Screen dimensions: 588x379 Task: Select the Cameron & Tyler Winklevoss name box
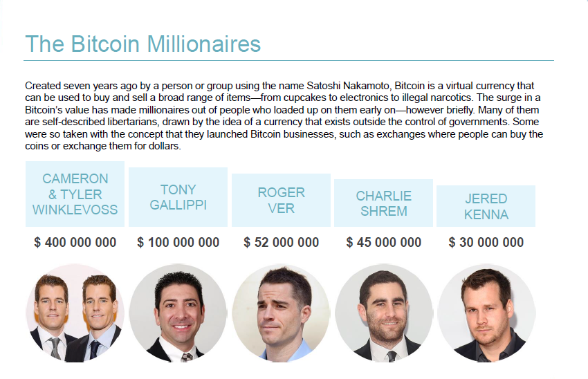[x=75, y=194]
